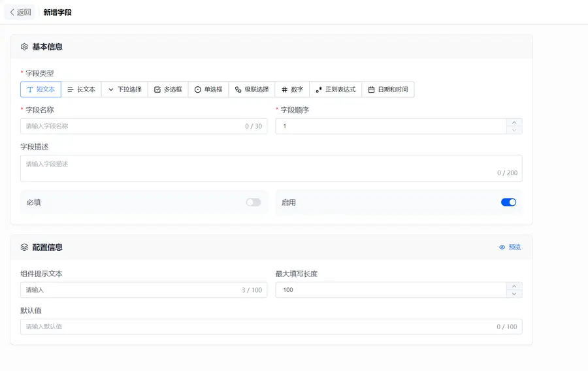The height and width of the screenshot is (371, 588).
Task: Turn off the 启用 switch
Action: pos(508,202)
